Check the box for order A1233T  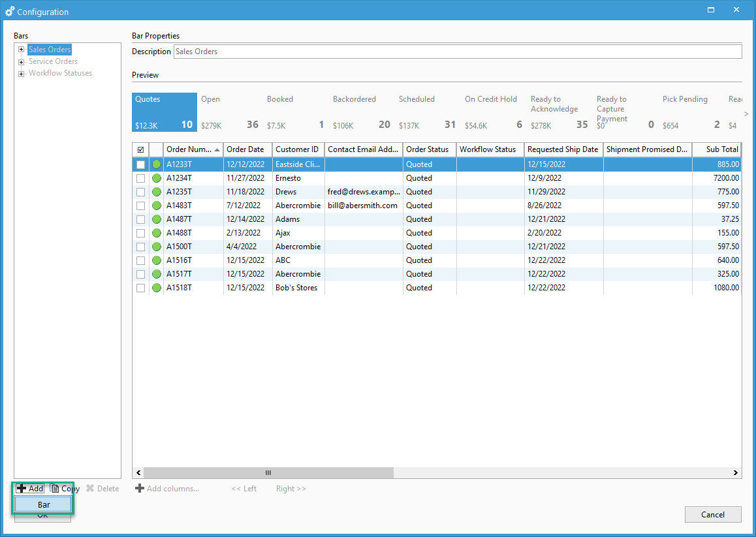pyautogui.click(x=140, y=164)
